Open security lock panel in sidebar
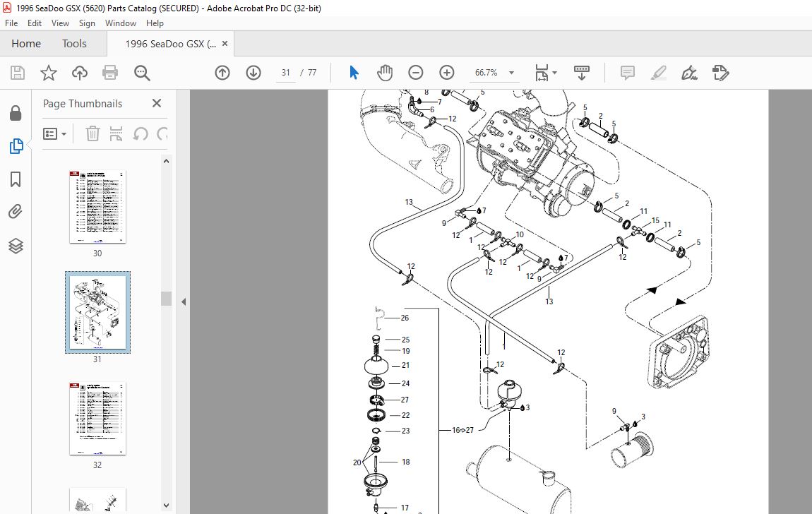Screen dimensions: 812x514 (16, 114)
